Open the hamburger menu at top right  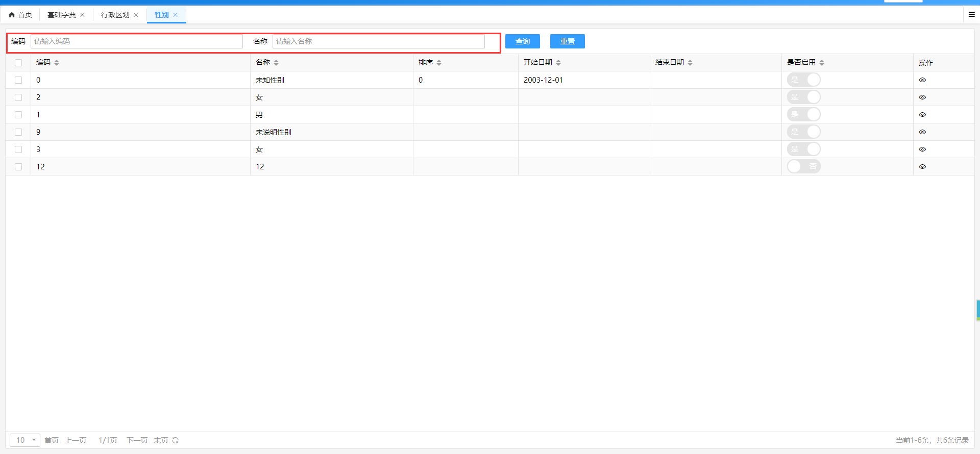coord(971,15)
